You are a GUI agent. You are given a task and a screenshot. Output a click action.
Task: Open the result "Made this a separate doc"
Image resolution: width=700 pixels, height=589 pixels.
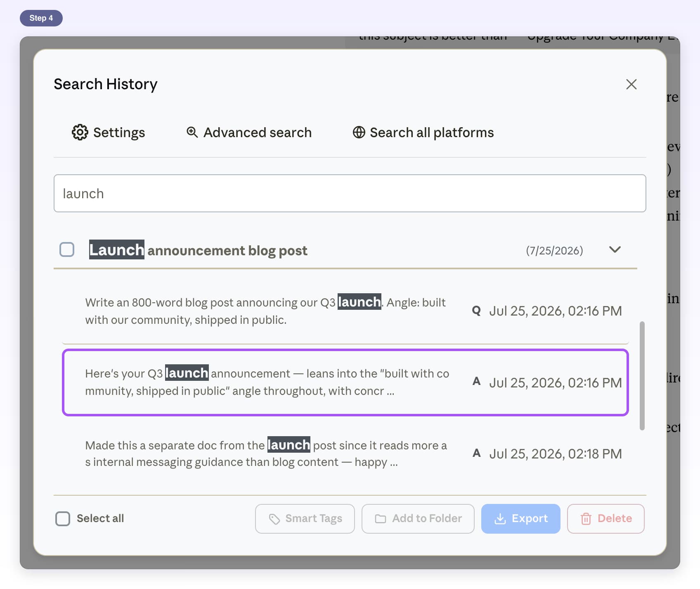pyautogui.click(x=345, y=454)
